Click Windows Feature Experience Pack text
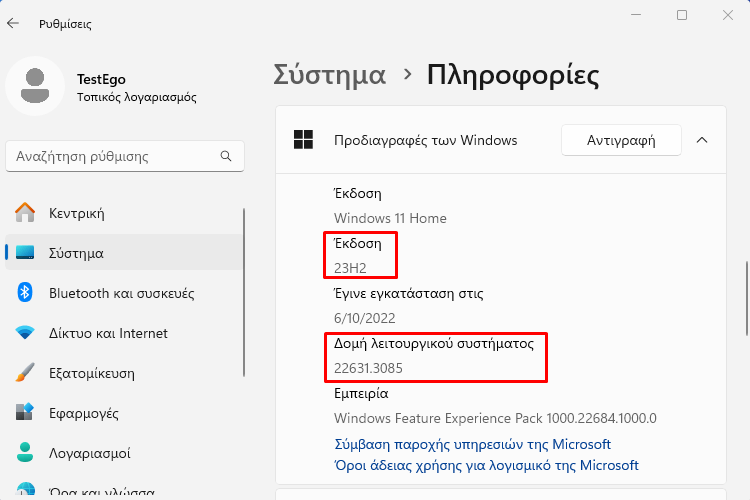 point(495,418)
